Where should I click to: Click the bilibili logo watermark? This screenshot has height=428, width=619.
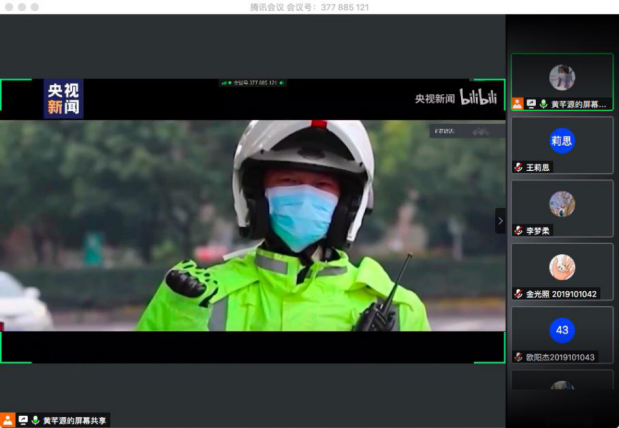[x=478, y=97]
